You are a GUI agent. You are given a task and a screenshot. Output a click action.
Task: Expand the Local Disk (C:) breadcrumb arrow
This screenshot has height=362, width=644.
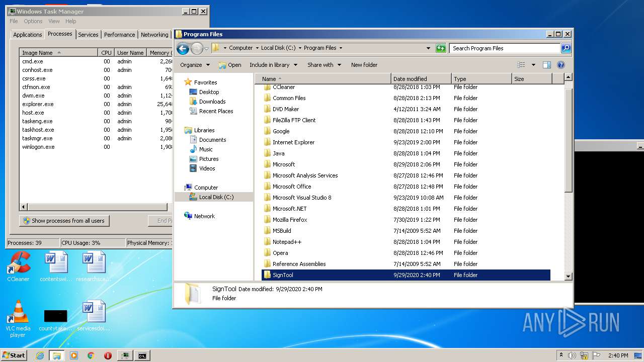click(x=300, y=48)
